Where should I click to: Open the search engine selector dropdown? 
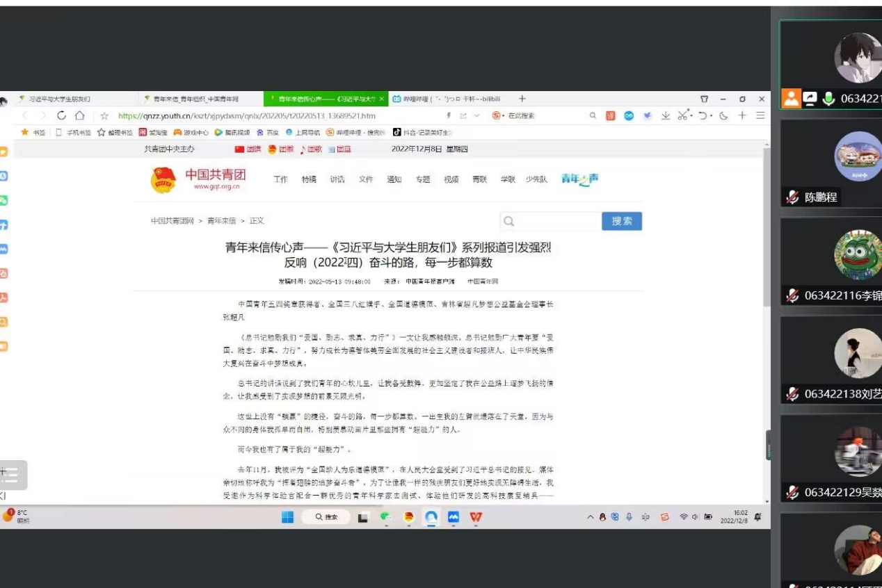point(504,116)
